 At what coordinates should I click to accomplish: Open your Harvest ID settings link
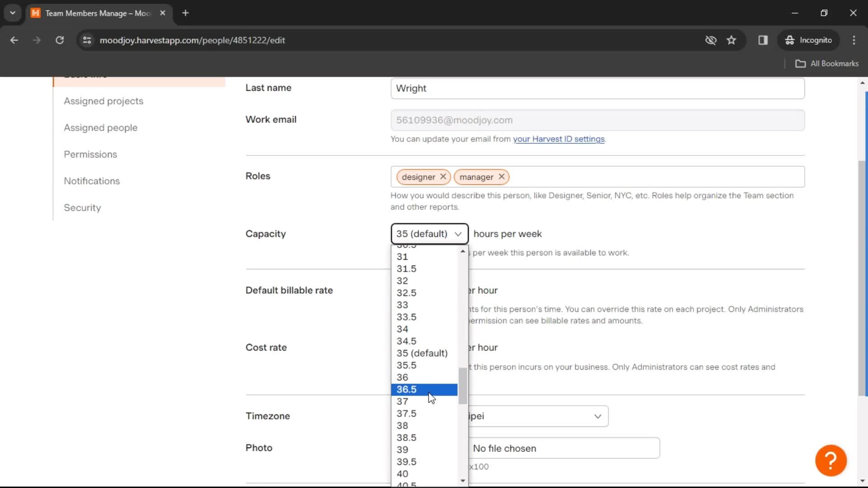558,139
